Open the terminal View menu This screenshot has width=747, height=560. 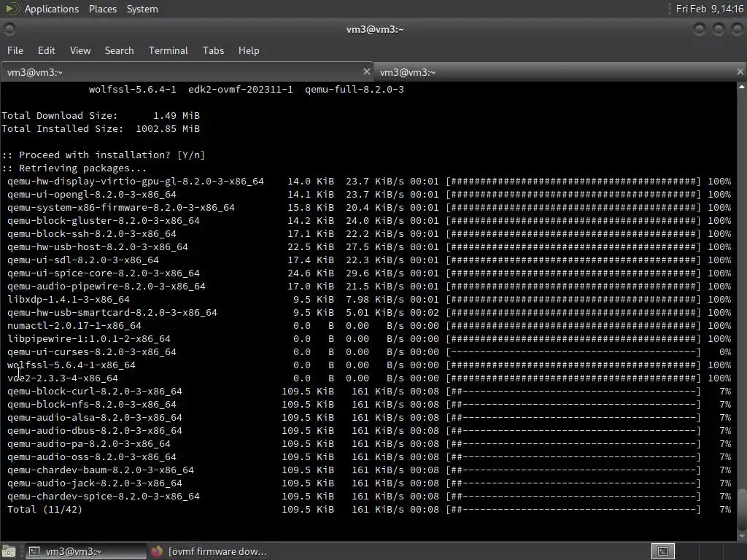(80, 50)
